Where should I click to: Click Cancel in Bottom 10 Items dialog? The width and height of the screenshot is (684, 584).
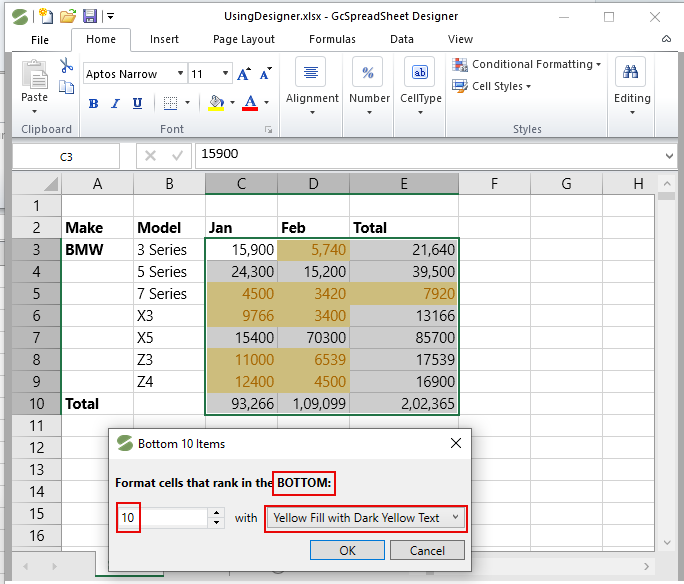427,550
